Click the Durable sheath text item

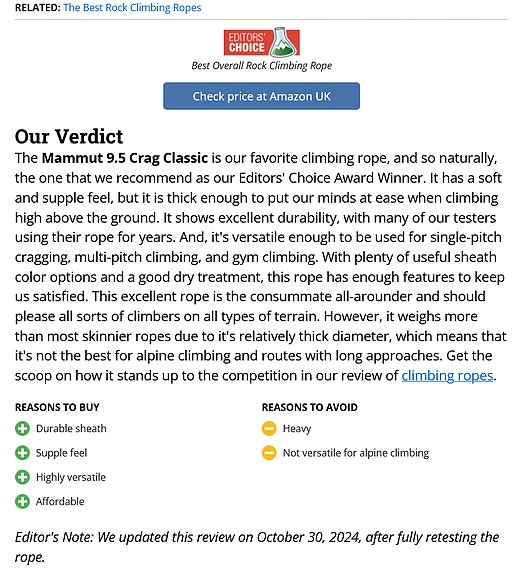[x=71, y=428]
